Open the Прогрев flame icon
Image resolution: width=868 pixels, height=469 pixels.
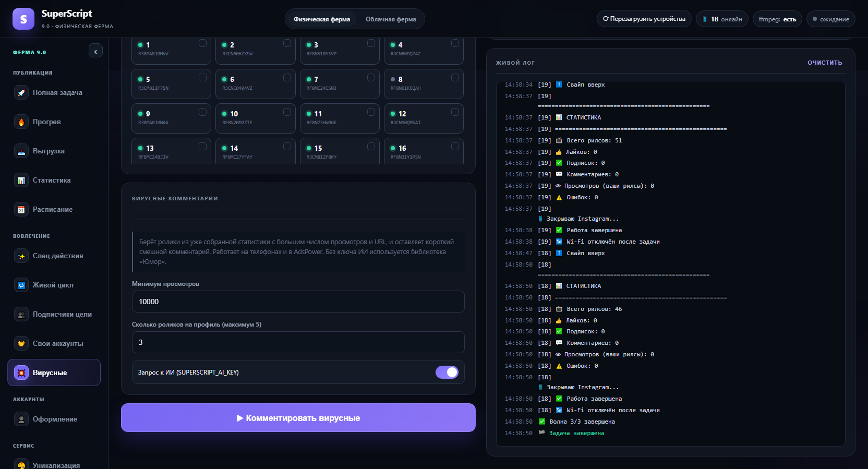[x=21, y=122]
